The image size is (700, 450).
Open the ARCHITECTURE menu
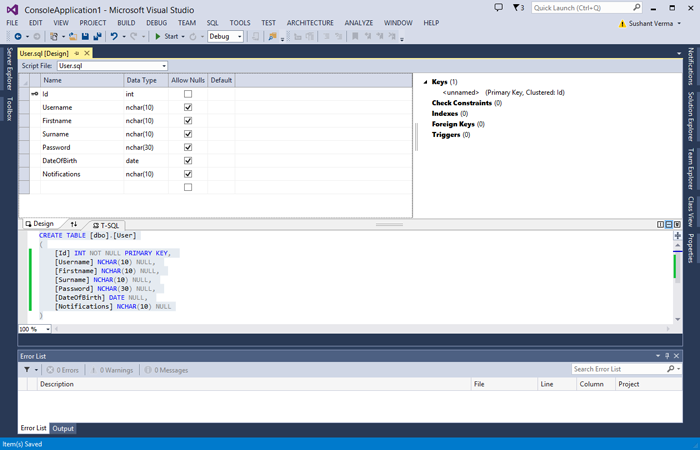(x=310, y=22)
